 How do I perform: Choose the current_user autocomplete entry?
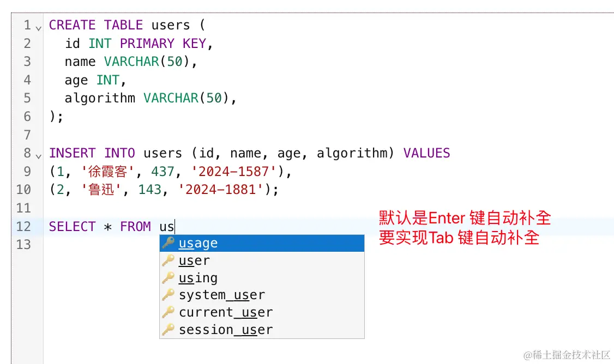(x=225, y=312)
